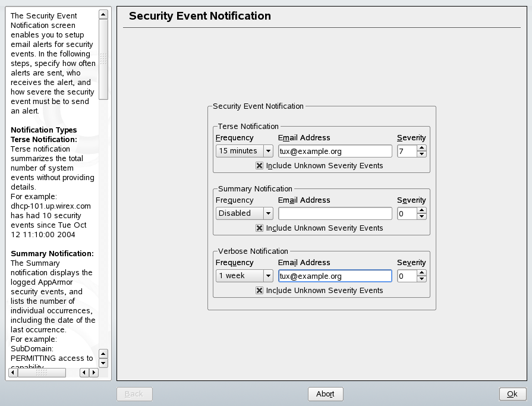Toggle Include Unknown Severity Events under Summary Notification
Screen dimensions: 532x406
pyautogui.click(x=259, y=228)
